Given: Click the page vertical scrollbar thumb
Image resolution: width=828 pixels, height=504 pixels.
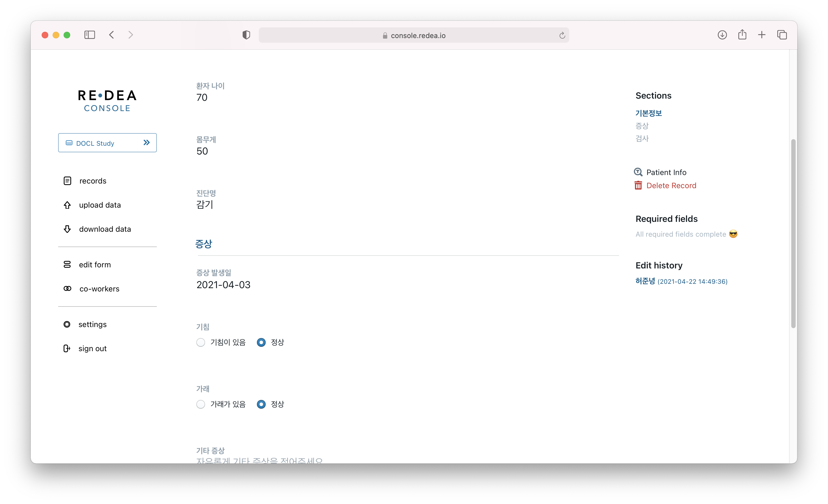Looking at the screenshot, I should pos(793,233).
